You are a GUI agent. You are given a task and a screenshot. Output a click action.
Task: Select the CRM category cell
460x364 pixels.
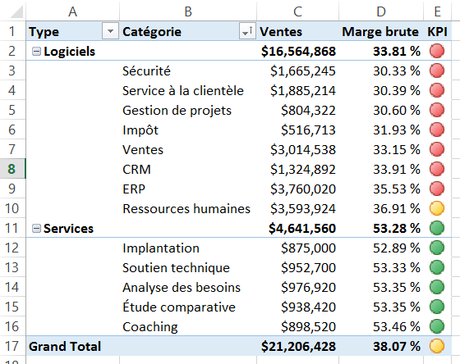coord(188,169)
